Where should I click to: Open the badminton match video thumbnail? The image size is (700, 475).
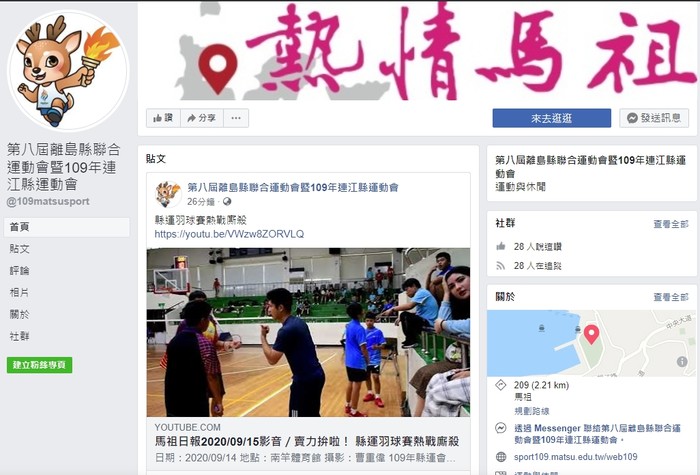pyautogui.click(x=308, y=333)
